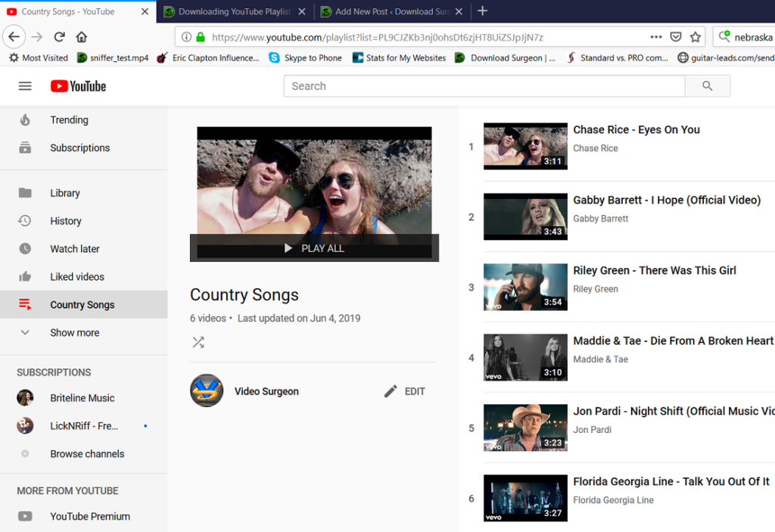Open Maddie & Tae video thumbnail
The image size is (775, 532).
pos(525,357)
